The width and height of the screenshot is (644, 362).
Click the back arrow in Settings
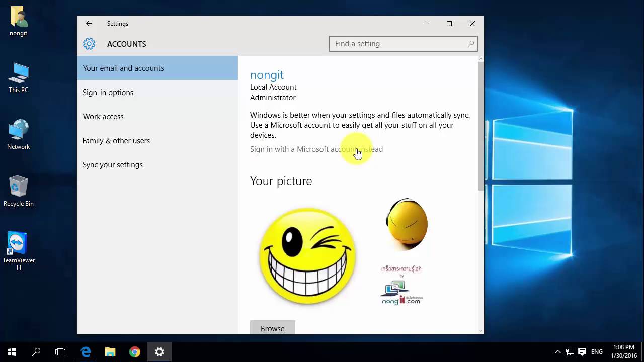click(x=89, y=24)
